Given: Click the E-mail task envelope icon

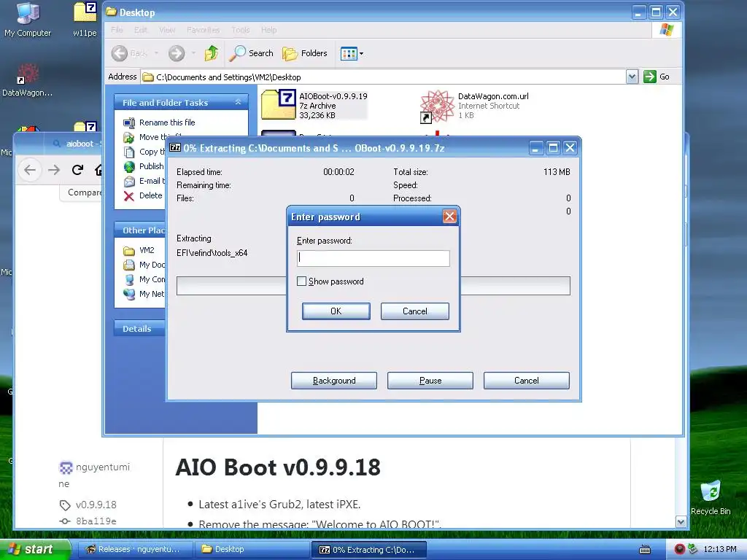Looking at the screenshot, I should pyautogui.click(x=129, y=182).
